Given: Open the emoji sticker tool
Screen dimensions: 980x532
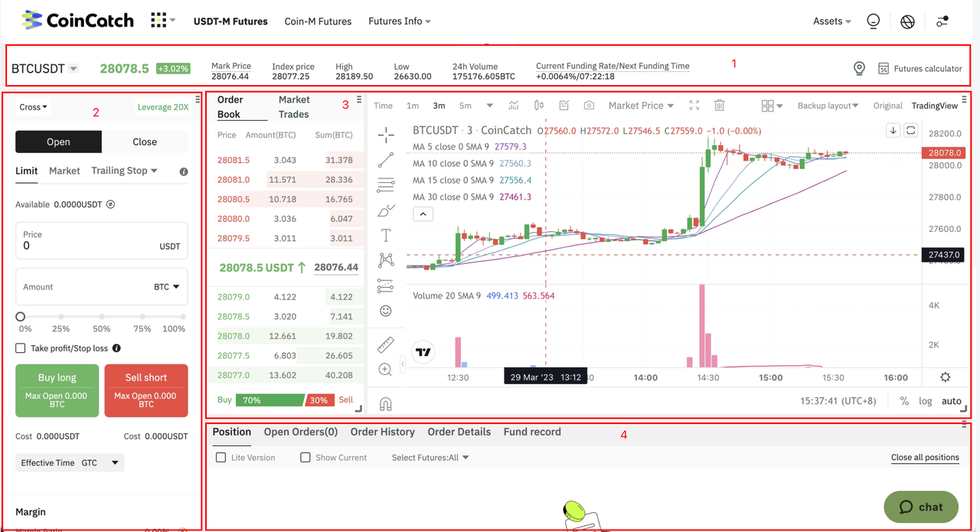Looking at the screenshot, I should point(386,311).
